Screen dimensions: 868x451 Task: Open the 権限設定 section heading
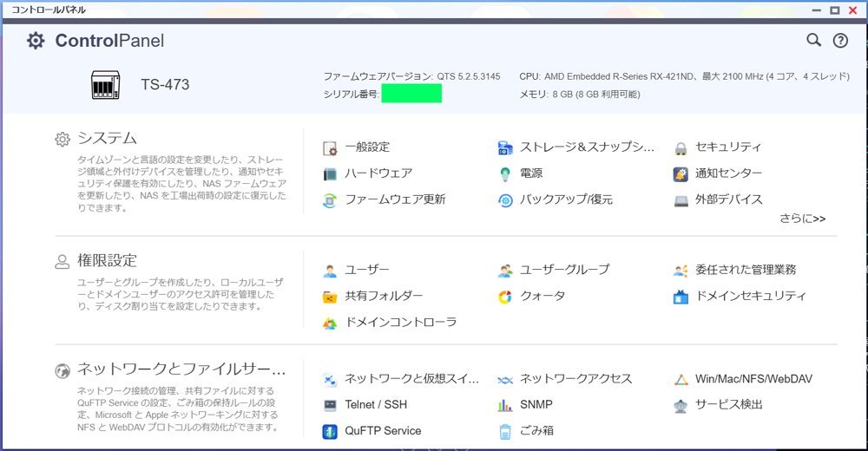coord(107,260)
